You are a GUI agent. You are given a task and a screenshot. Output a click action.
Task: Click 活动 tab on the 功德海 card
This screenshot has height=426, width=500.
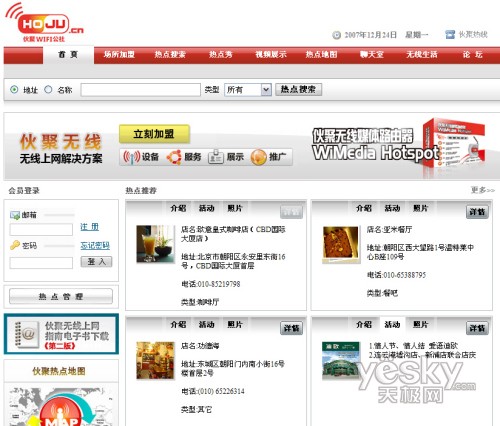tap(206, 324)
